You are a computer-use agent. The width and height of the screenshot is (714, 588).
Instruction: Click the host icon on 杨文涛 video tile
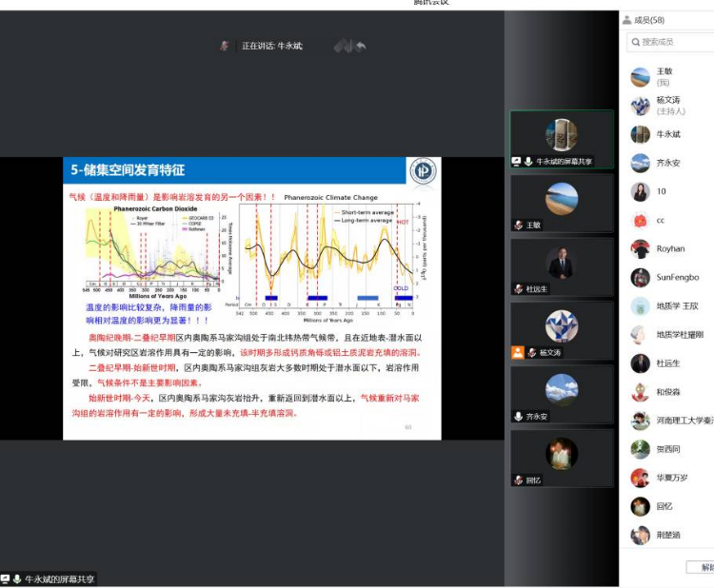(x=517, y=352)
